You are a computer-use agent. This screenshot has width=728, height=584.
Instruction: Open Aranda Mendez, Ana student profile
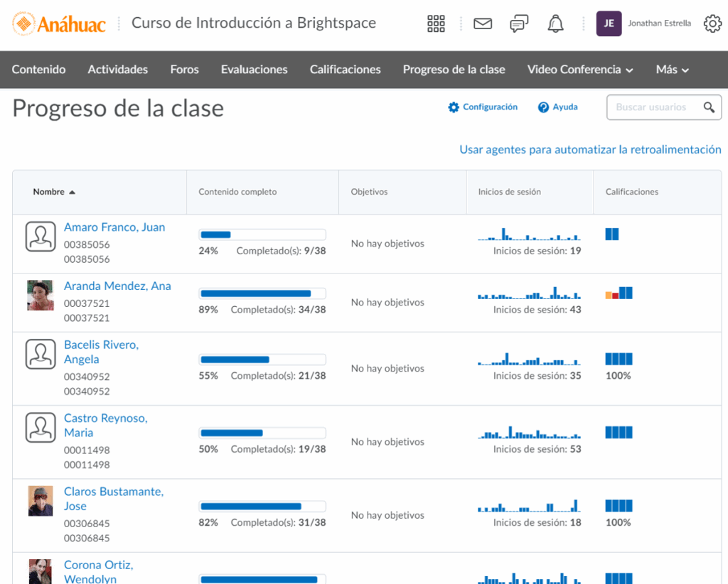click(117, 286)
